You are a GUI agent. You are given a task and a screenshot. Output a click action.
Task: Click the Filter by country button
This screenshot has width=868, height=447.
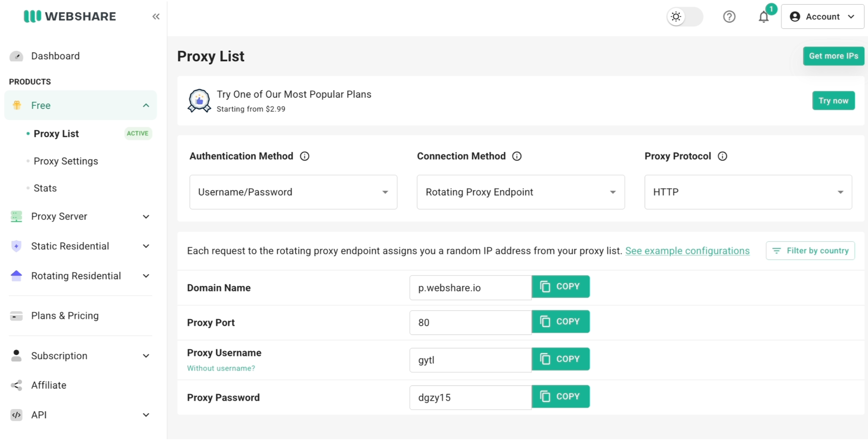click(810, 251)
